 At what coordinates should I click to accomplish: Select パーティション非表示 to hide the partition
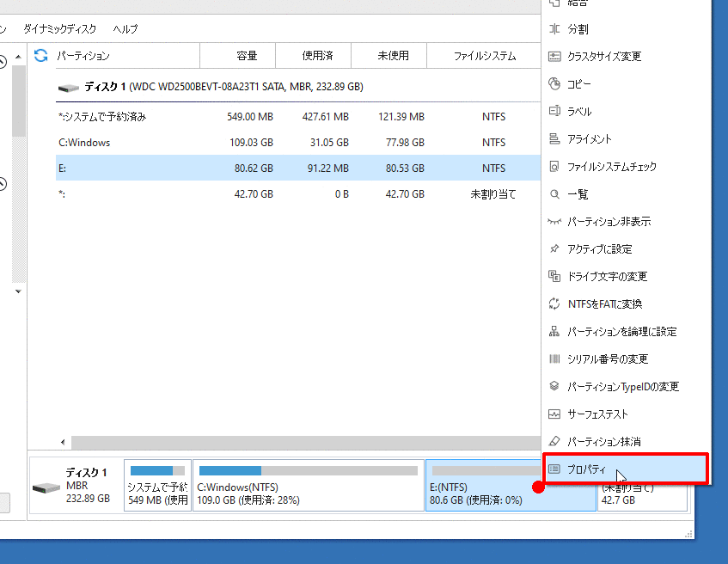click(609, 222)
